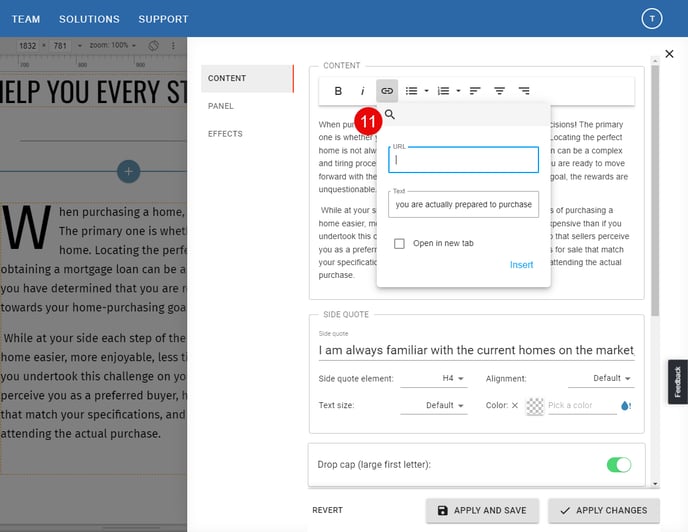The image size is (688, 532).
Task: Open bulleted list style dropdown arrow
Action: [x=426, y=91]
